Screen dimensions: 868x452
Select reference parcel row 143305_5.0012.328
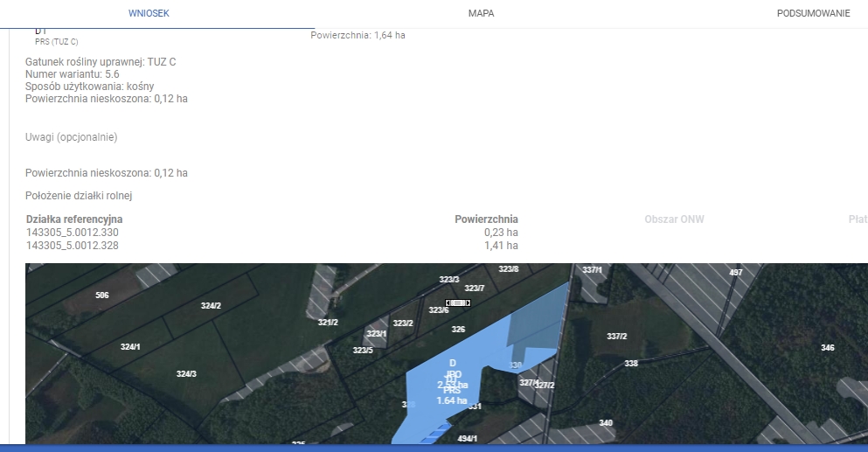point(73,246)
